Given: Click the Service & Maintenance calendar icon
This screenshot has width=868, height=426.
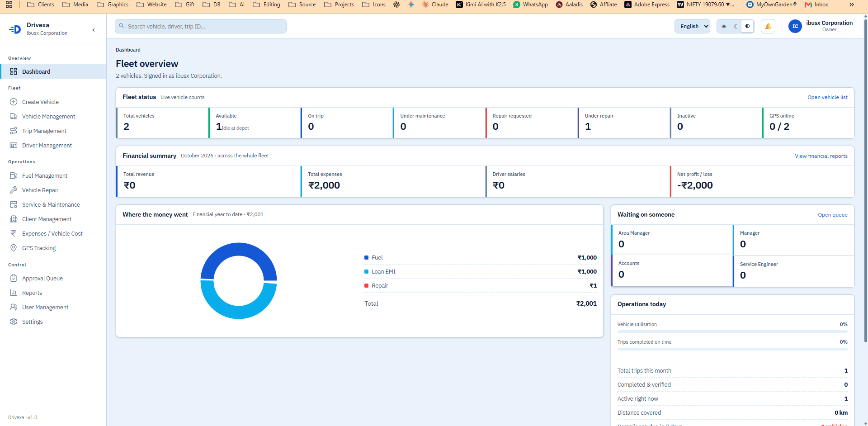Looking at the screenshot, I should click(14, 204).
